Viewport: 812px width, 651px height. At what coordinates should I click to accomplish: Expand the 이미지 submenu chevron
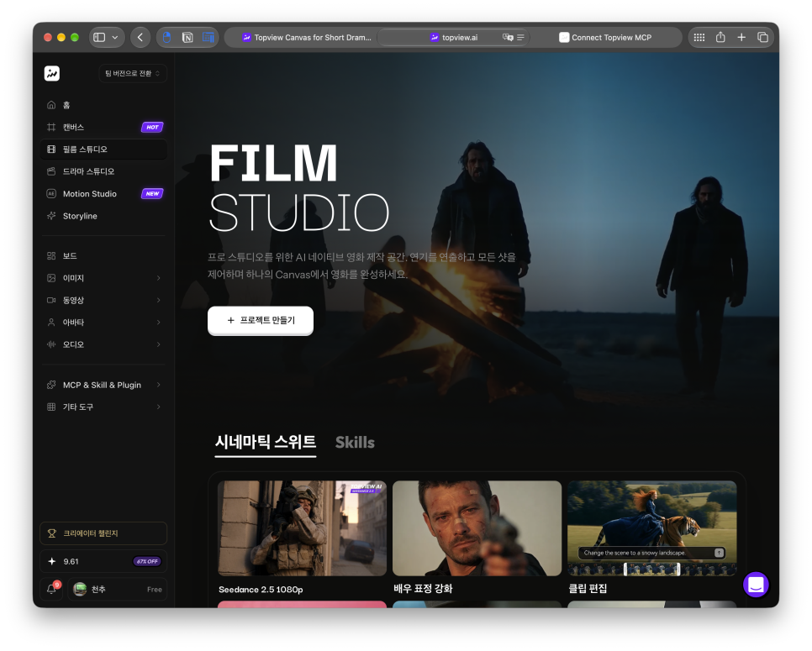click(159, 278)
